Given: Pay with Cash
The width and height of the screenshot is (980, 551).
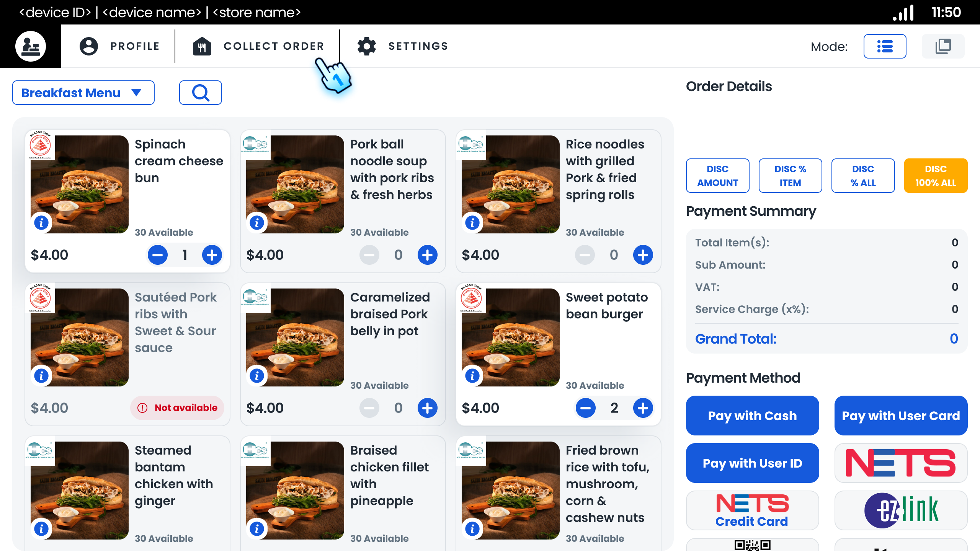Looking at the screenshot, I should tap(753, 416).
